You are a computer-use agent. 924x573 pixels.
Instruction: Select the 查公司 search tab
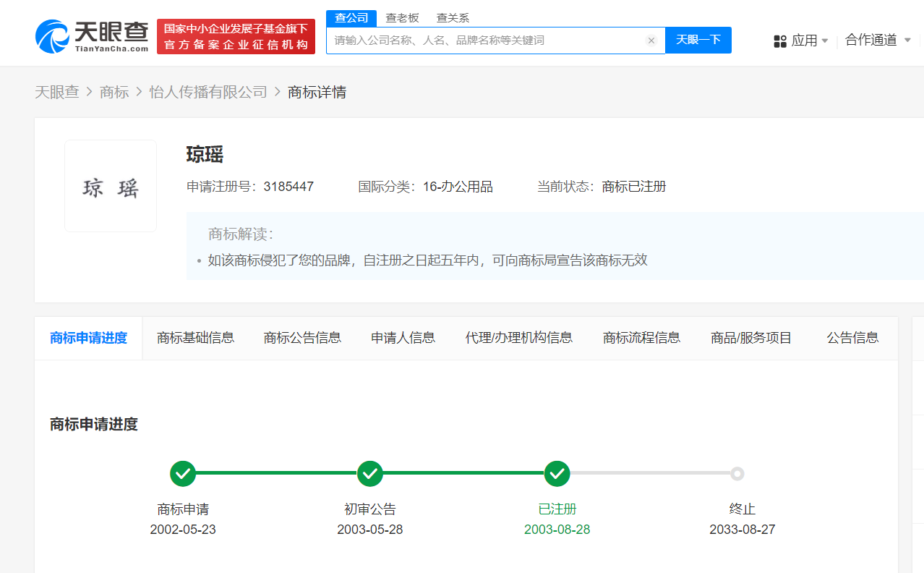[x=351, y=18]
